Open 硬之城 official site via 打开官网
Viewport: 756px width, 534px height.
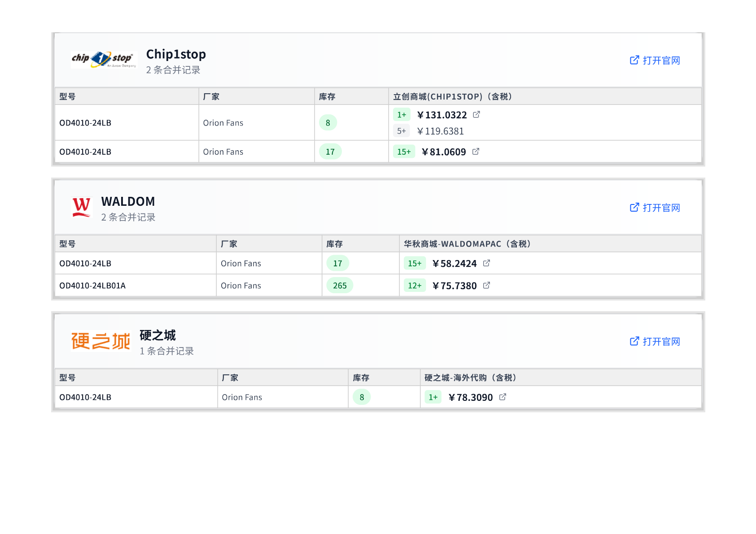[661, 341]
